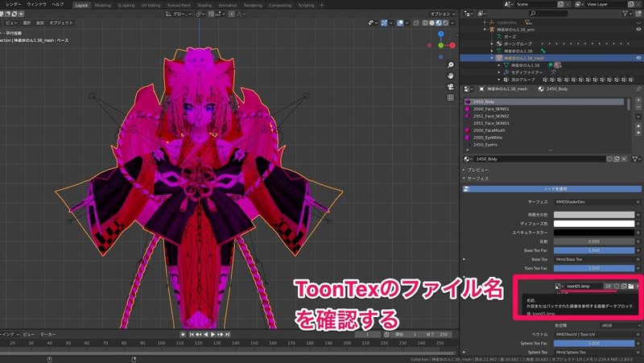
Task: Unlink the 2450_Body material with X
Action: [x=624, y=159]
